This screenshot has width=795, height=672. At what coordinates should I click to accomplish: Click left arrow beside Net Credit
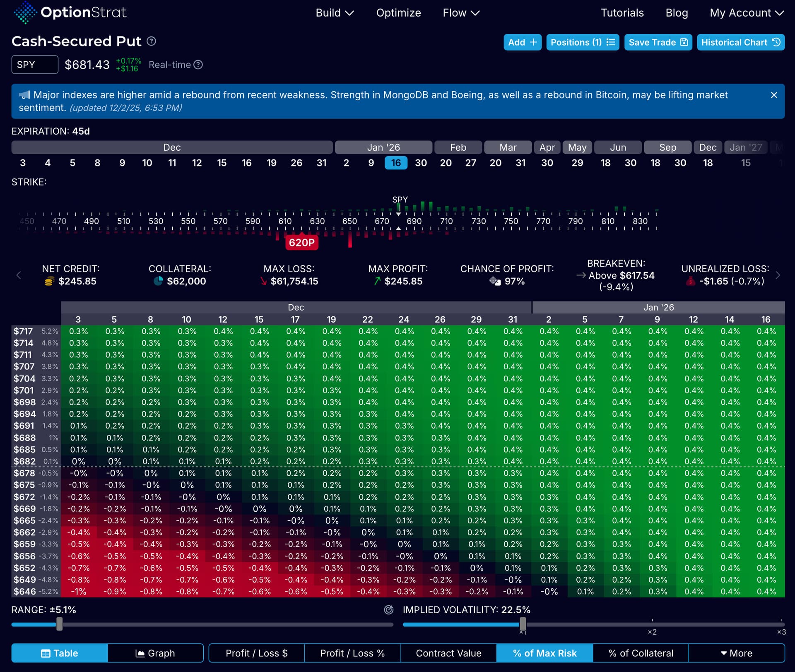pos(19,275)
